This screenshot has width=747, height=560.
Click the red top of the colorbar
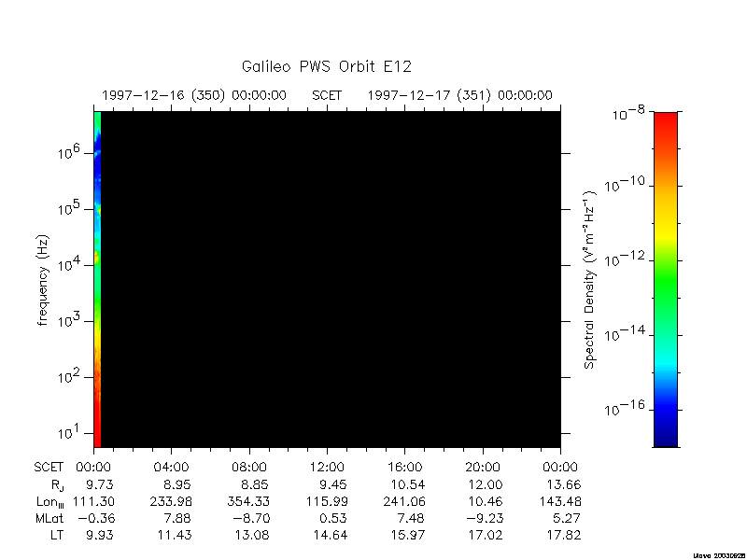pos(665,121)
